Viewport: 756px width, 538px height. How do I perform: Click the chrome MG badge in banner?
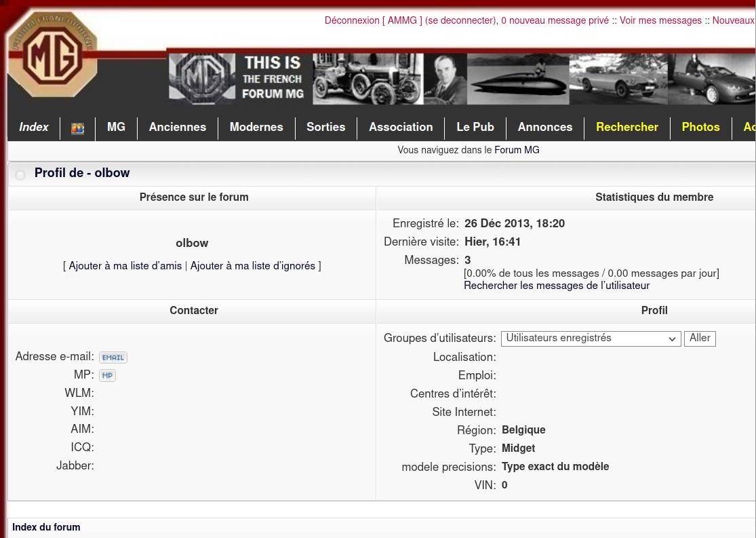coord(202,79)
